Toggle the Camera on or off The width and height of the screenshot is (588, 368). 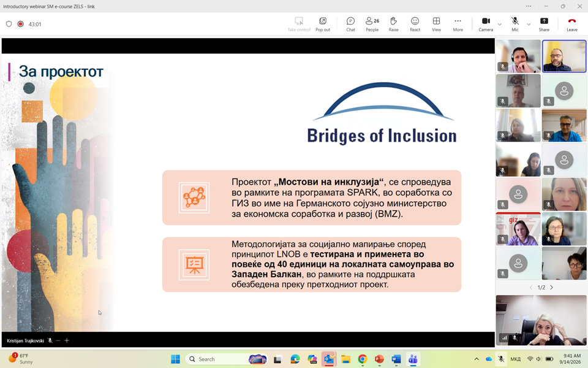point(486,24)
